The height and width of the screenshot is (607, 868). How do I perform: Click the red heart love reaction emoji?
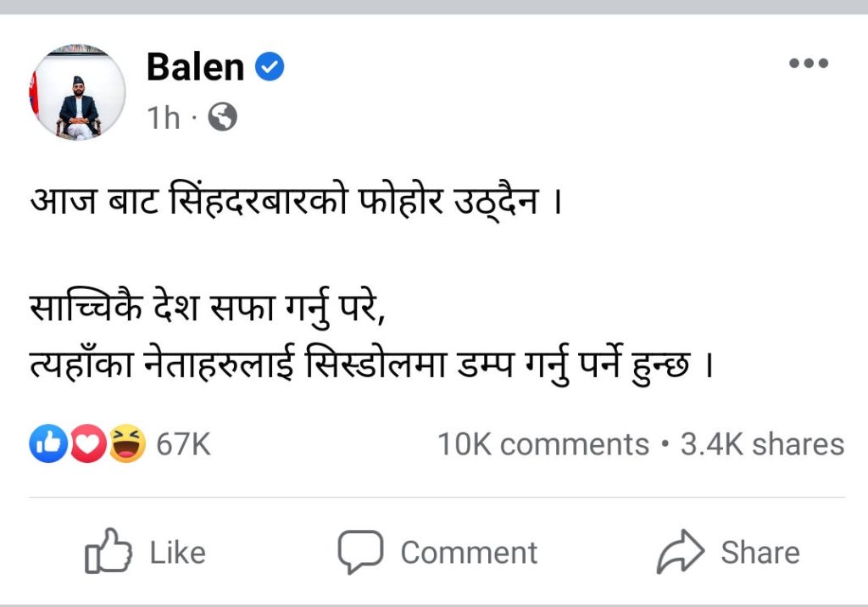tap(86, 443)
